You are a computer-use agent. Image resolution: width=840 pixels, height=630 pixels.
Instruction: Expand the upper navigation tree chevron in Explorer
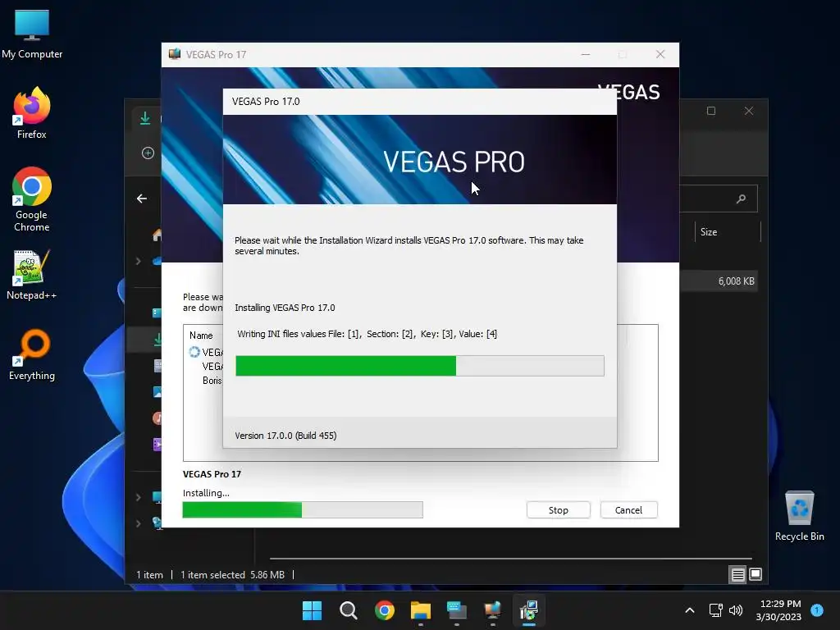138,261
